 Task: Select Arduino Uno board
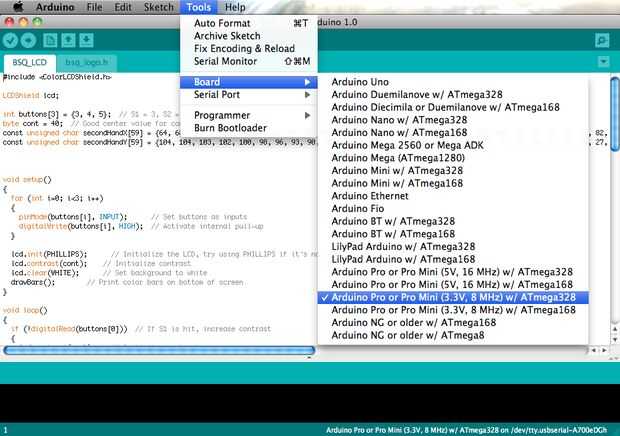pyautogui.click(x=453, y=82)
